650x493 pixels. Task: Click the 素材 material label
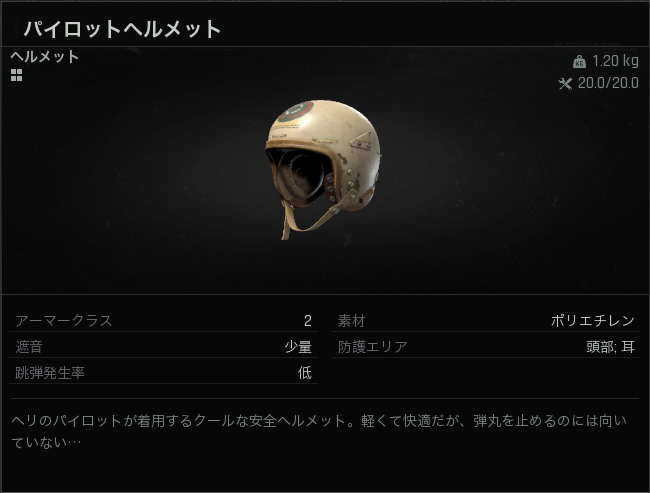click(352, 321)
